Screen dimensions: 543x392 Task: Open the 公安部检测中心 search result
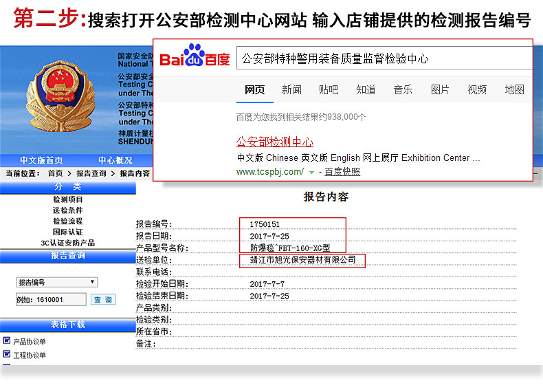[275, 142]
